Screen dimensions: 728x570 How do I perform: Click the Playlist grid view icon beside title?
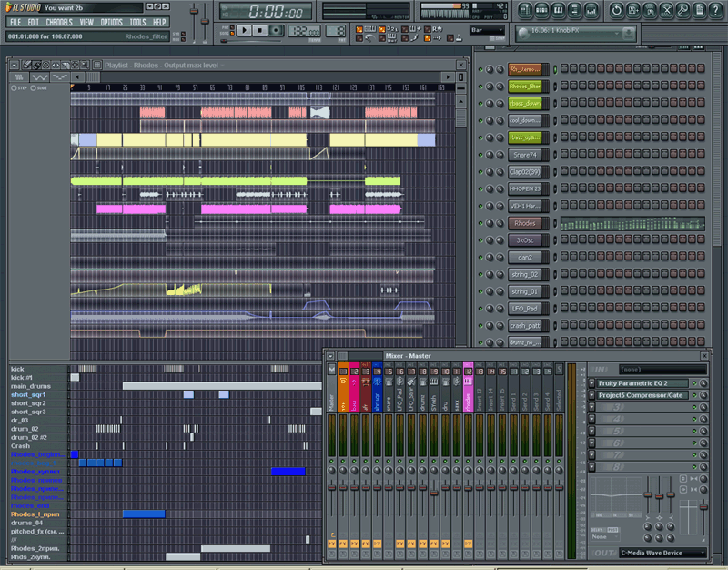(97, 65)
